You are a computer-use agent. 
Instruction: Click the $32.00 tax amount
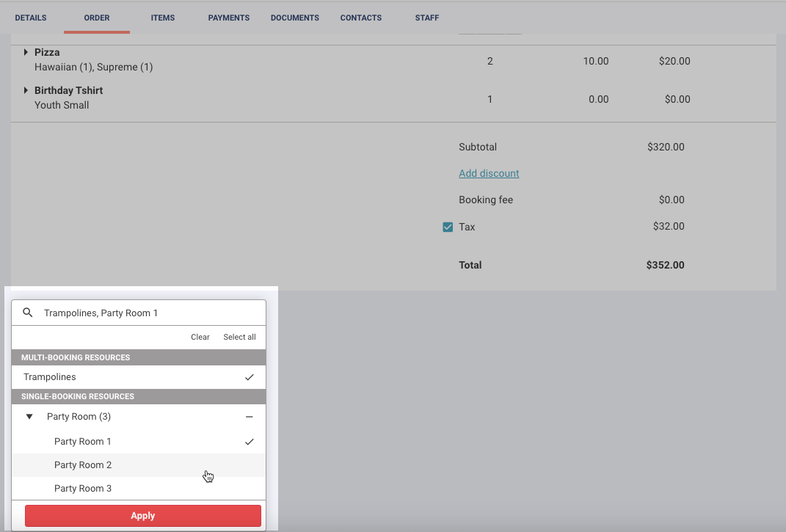(669, 226)
